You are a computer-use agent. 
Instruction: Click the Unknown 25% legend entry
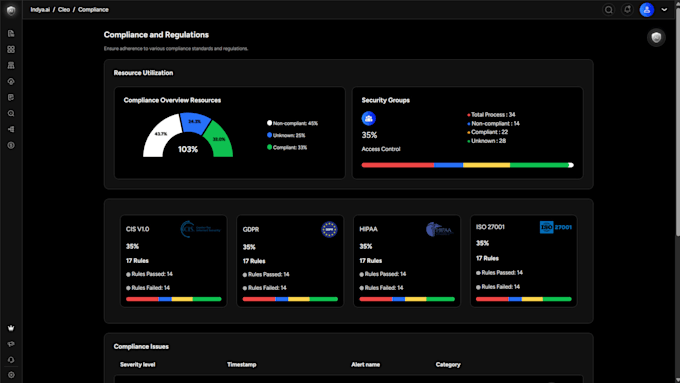[x=286, y=135]
